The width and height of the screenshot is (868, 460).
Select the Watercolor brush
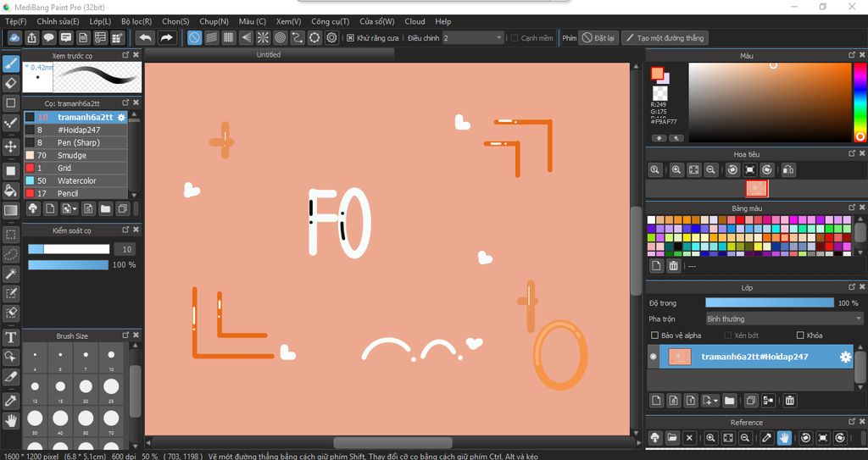point(75,180)
